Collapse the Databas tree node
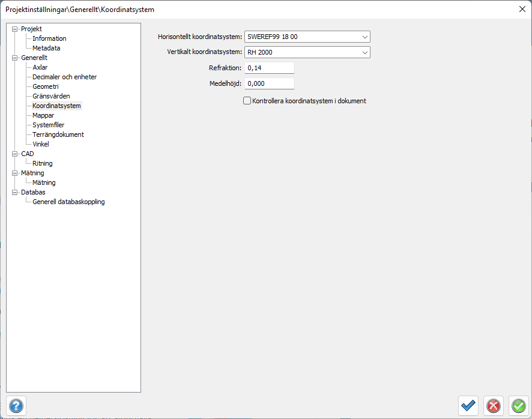532x419 pixels. (x=15, y=192)
